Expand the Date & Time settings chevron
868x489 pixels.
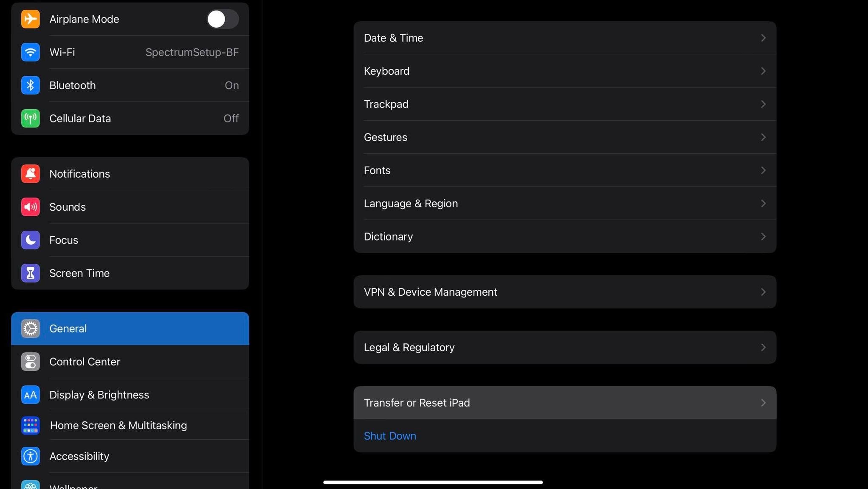pyautogui.click(x=763, y=37)
